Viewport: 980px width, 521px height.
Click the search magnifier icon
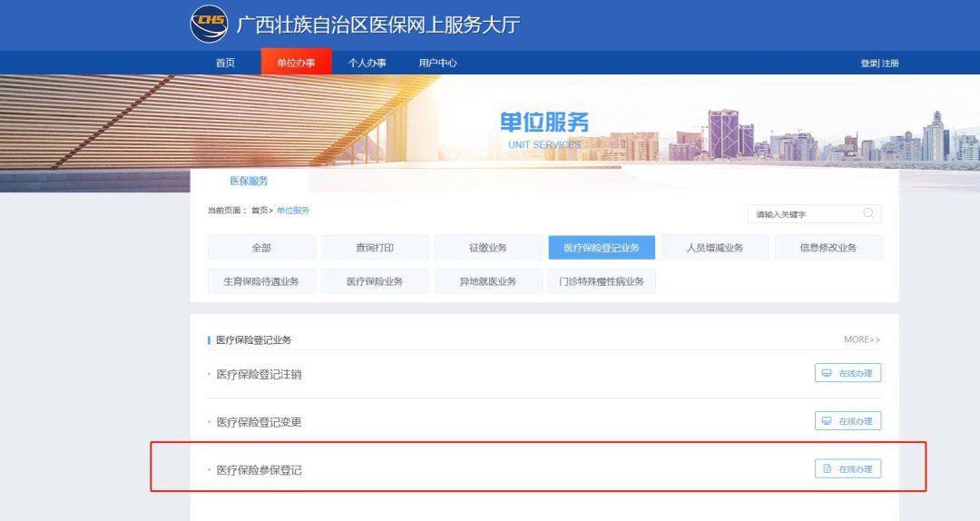868,213
